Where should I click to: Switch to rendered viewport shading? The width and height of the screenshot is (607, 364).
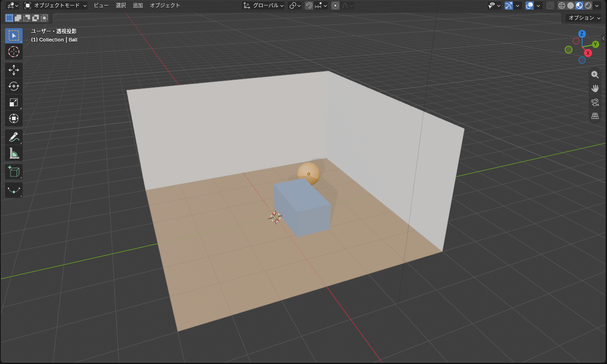point(588,6)
